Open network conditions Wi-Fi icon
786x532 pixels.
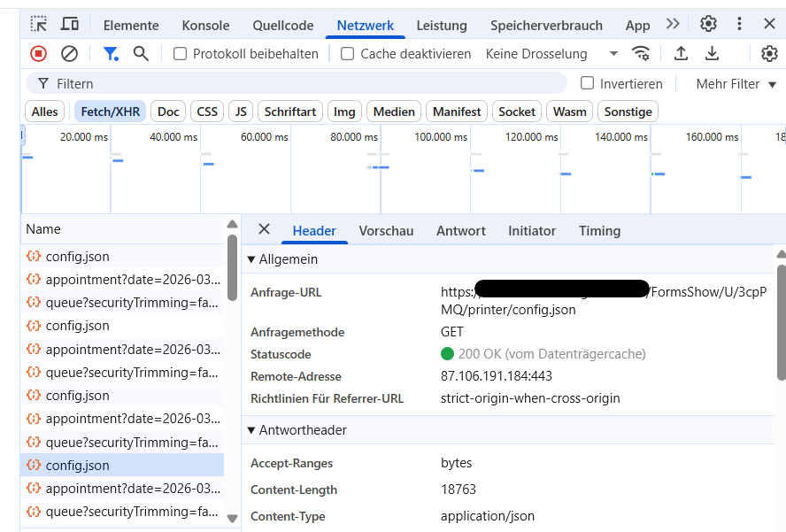(641, 53)
